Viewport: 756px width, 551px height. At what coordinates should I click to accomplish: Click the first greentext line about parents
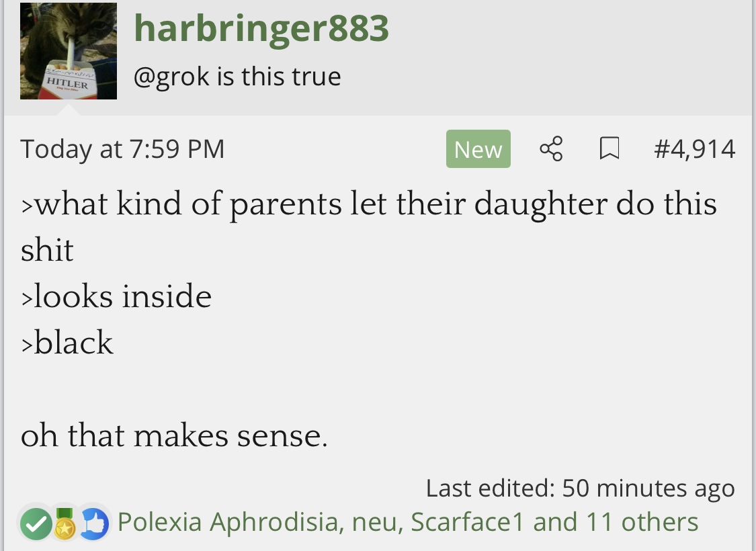pos(368,204)
